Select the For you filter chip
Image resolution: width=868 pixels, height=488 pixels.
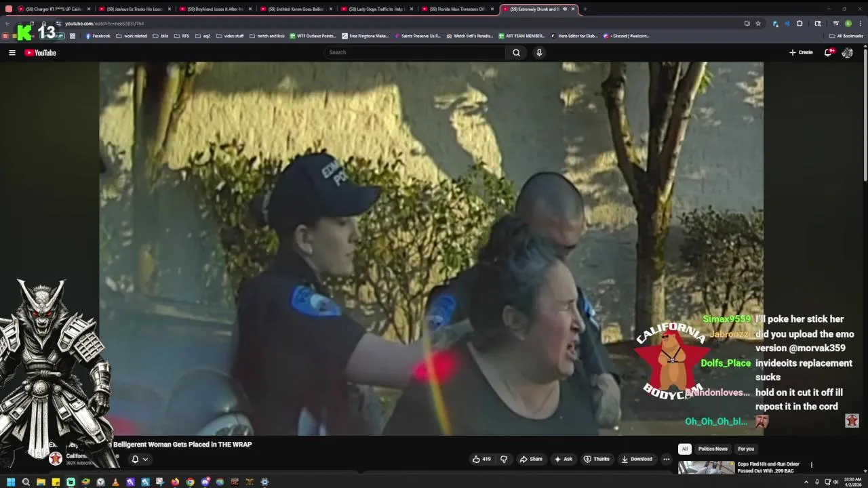(746, 449)
